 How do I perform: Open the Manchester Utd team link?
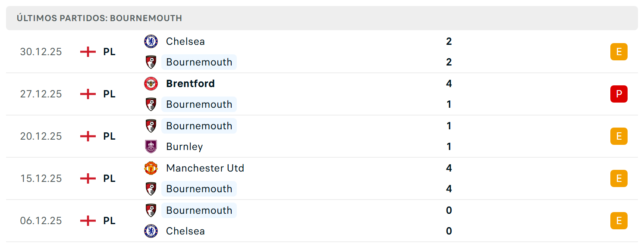(x=205, y=168)
